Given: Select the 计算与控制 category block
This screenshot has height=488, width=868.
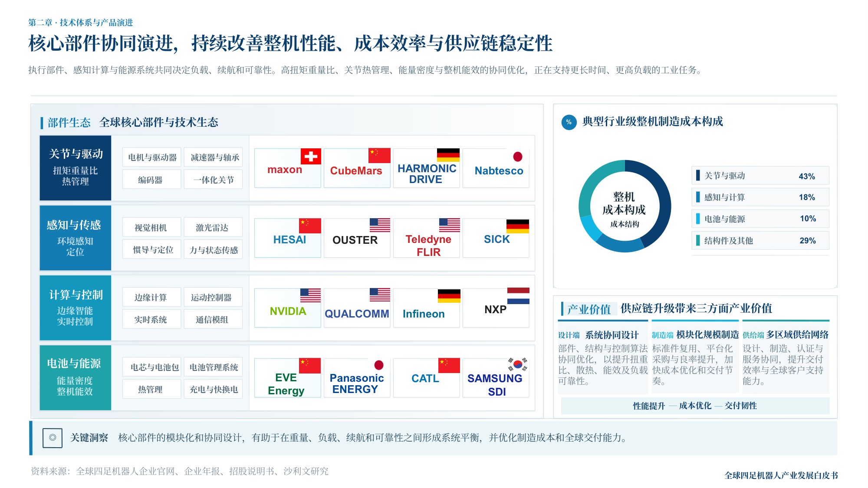Looking at the screenshot, I should click(x=76, y=308).
